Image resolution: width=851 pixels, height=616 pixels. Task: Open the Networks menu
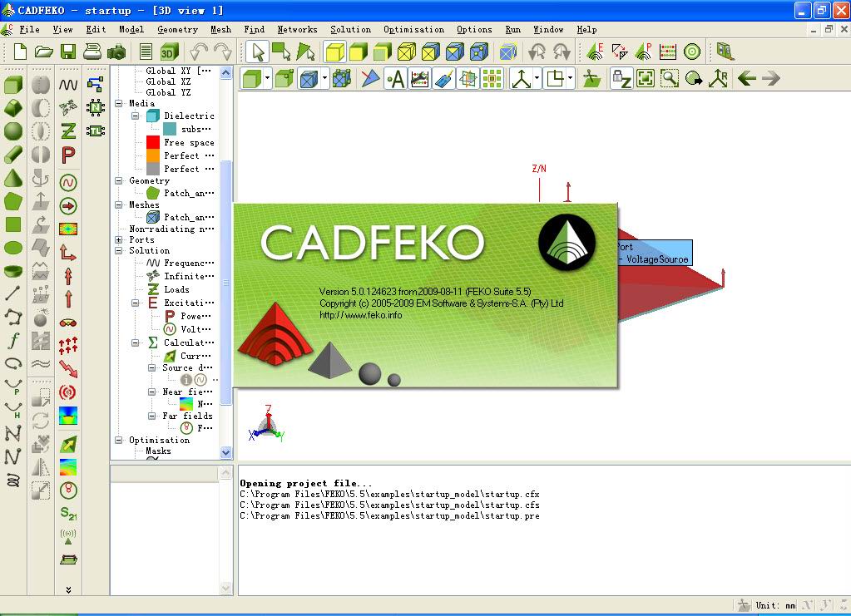pos(298,29)
